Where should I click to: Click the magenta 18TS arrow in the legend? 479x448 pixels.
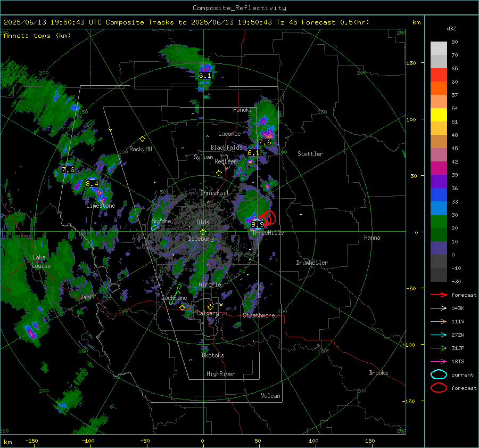439,362
